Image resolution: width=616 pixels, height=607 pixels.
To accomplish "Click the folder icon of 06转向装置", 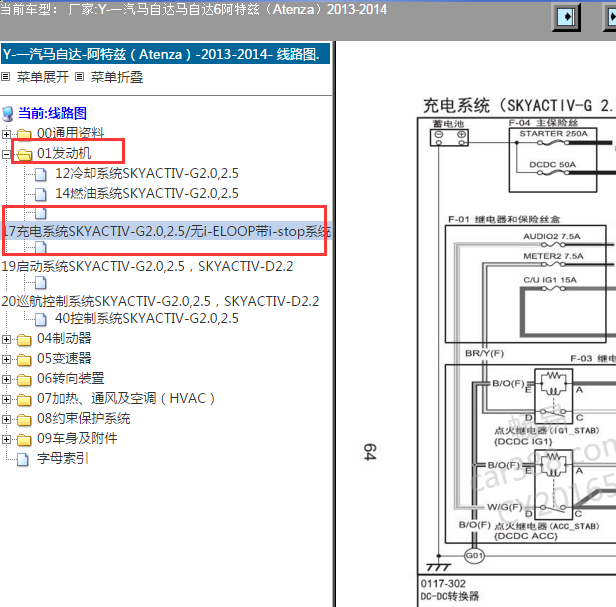I will [24, 380].
